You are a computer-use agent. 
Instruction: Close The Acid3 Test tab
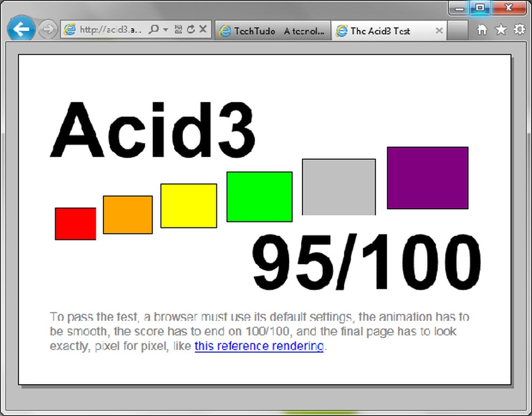(439, 31)
